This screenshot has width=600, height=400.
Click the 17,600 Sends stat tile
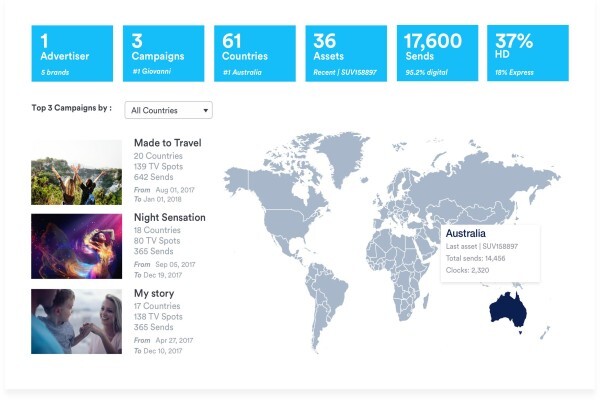pos(437,53)
